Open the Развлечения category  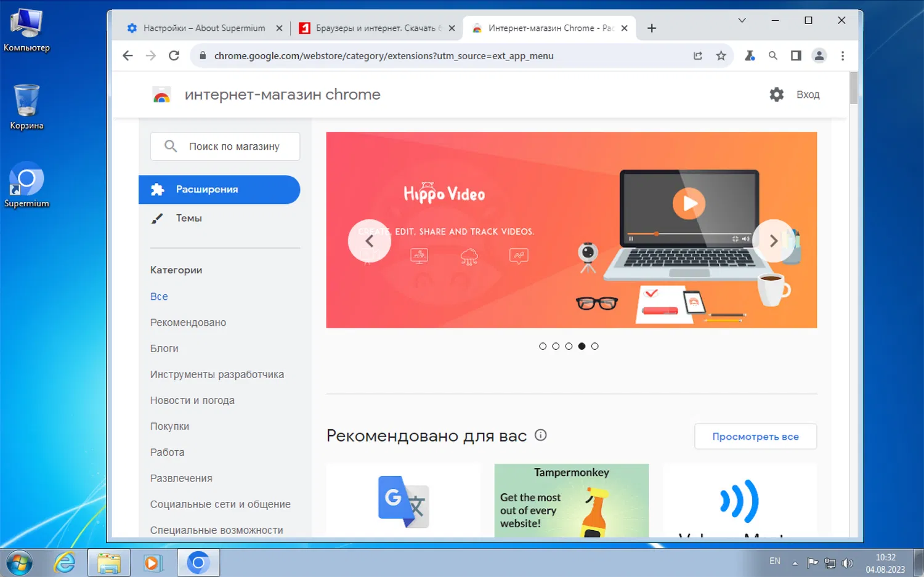[181, 478]
